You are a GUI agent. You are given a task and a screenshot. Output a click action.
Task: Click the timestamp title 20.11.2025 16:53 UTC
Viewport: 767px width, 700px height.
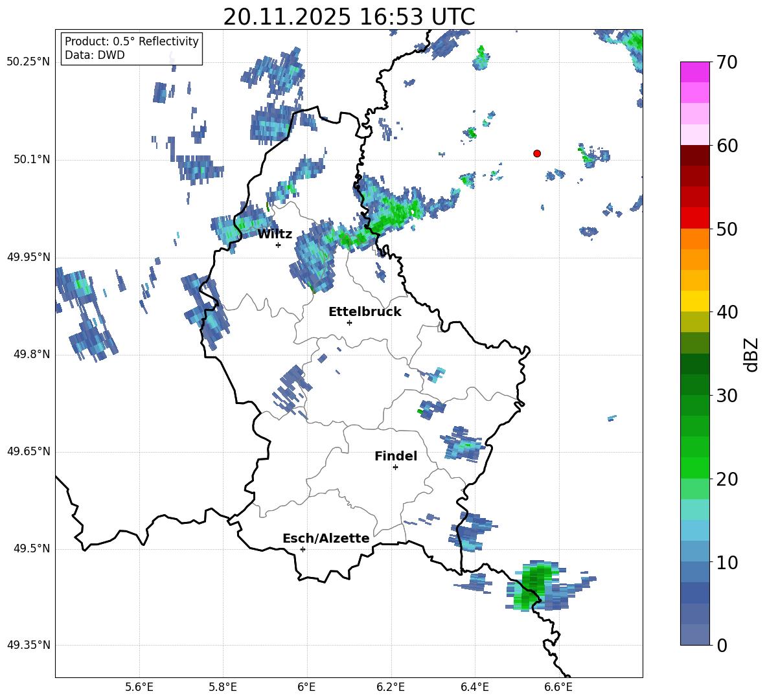click(349, 17)
